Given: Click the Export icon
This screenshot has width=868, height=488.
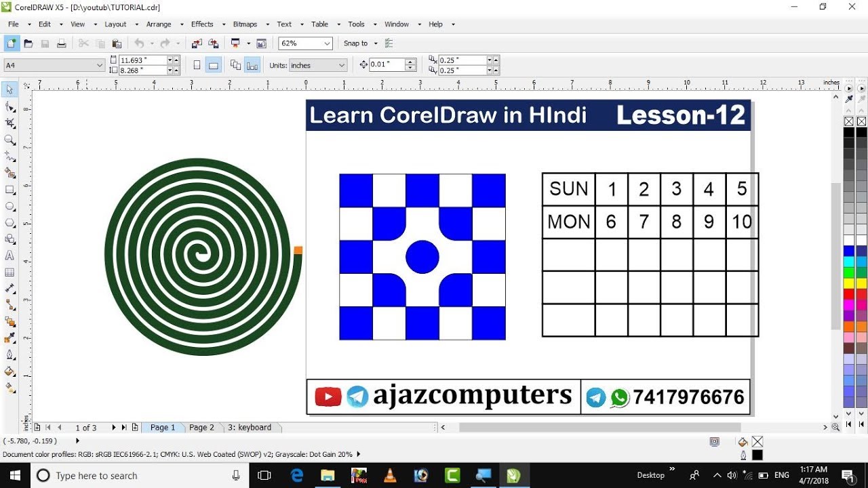Looking at the screenshot, I should 213,43.
